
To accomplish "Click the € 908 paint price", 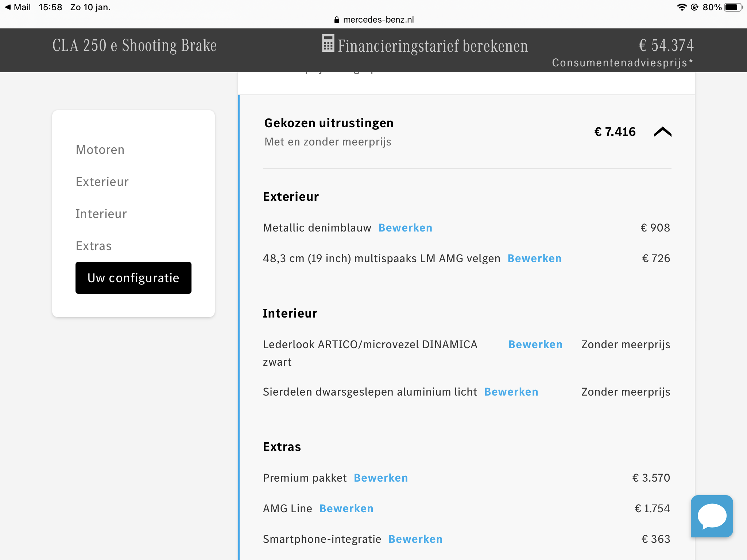I will (x=655, y=228).
